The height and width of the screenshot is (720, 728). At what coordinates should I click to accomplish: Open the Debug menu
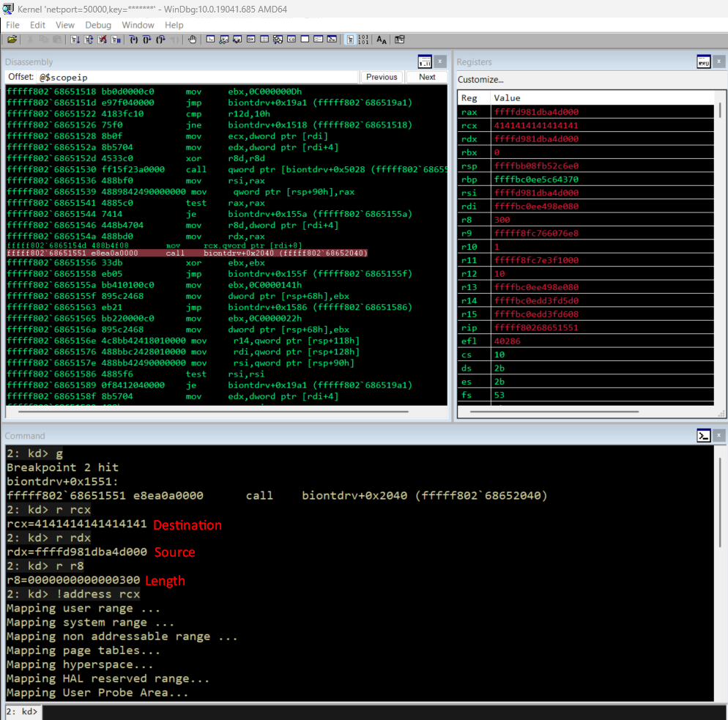pyautogui.click(x=98, y=25)
